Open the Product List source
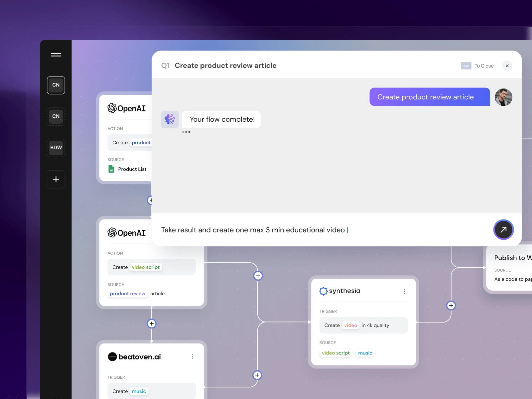This screenshot has height=399, width=532. (x=132, y=169)
